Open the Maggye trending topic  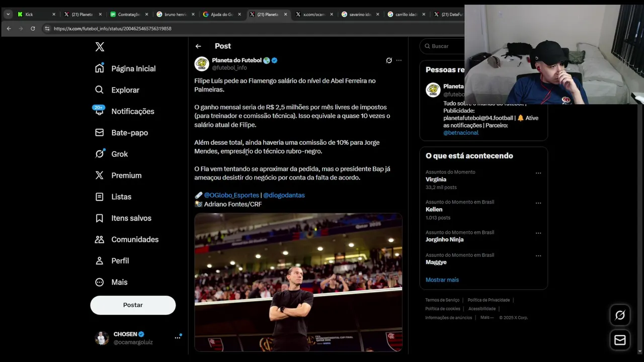436,262
